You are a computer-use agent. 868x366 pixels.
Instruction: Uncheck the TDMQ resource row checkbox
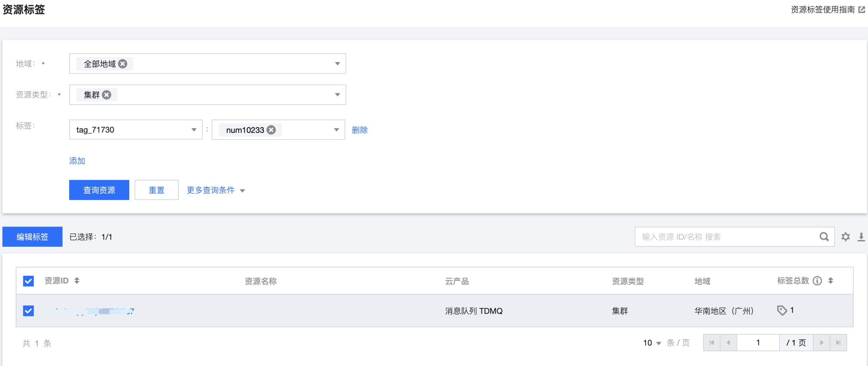coord(28,310)
